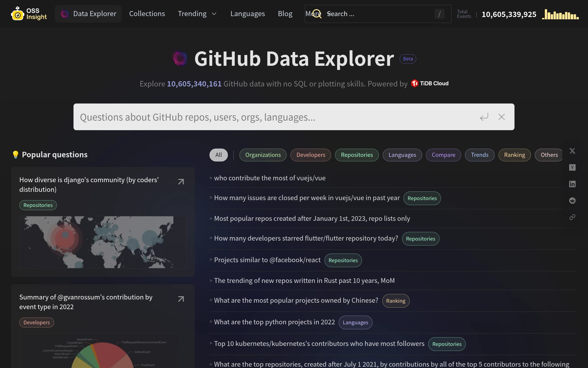This screenshot has height=368, width=588.
Task: Click the total events count 10,605,339,925
Action: [509, 14]
